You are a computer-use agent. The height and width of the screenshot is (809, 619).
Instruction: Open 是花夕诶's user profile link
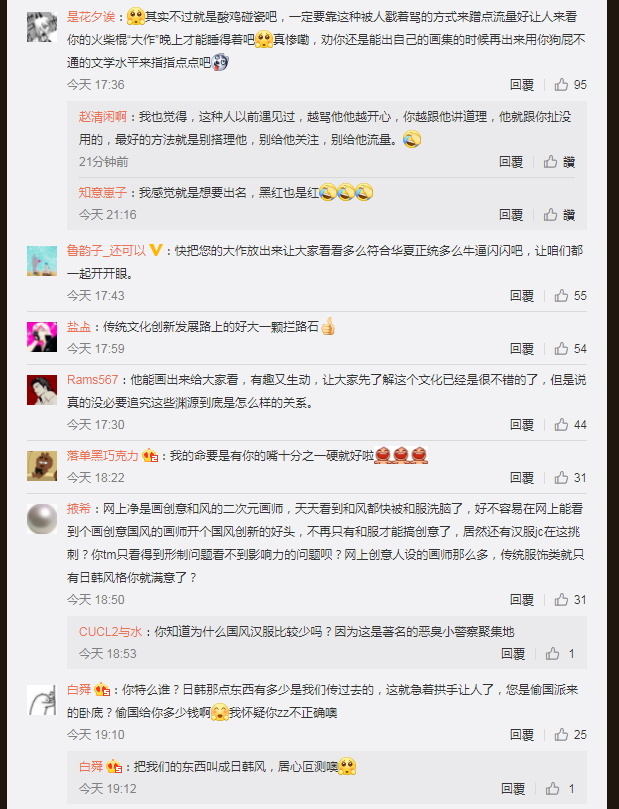tap(91, 17)
